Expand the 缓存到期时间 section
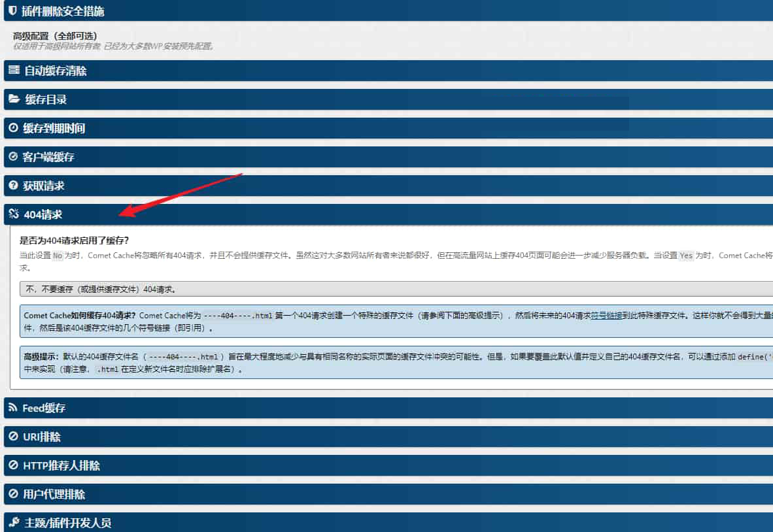This screenshot has height=532, width=773. coord(388,128)
